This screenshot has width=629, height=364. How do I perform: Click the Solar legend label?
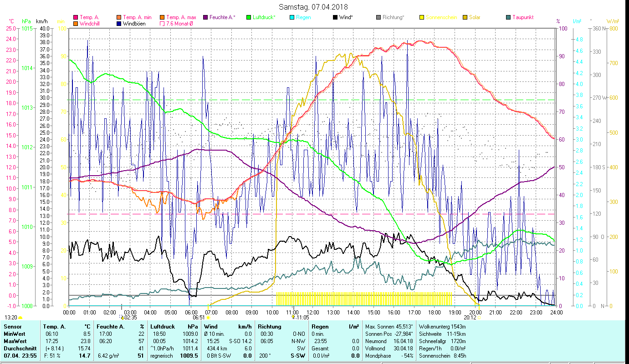[475, 17]
